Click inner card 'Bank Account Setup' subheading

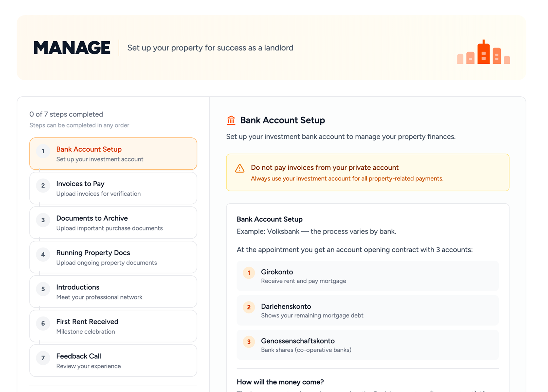(x=269, y=219)
